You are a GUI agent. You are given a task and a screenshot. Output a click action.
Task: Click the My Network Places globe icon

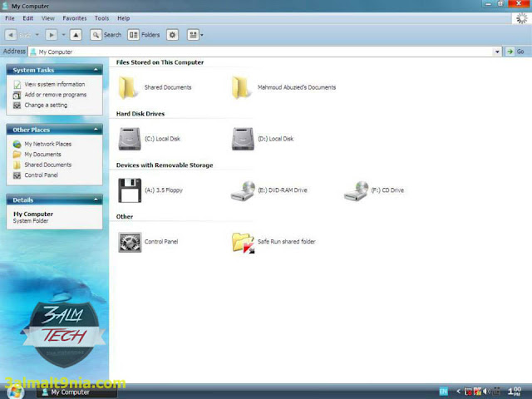(x=17, y=144)
